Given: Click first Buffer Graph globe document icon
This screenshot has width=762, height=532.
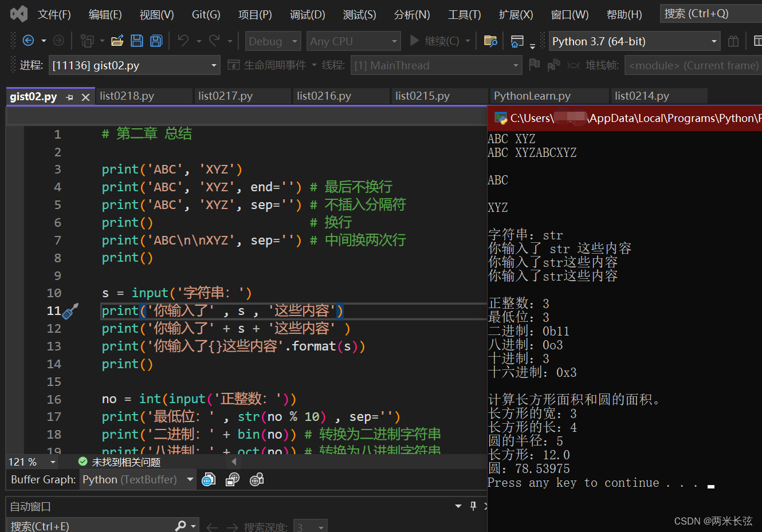Looking at the screenshot, I should [x=209, y=479].
